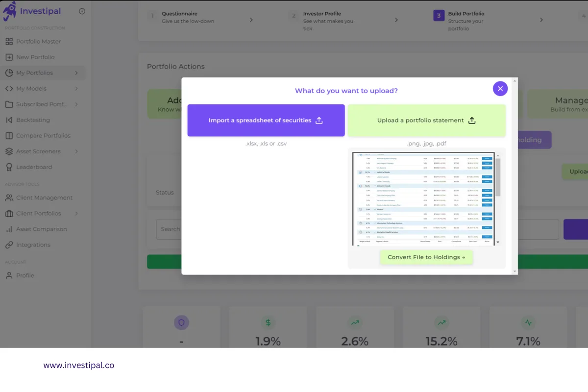Click the New Portfolio plus icon
Viewport: 588px width, 392px height.
point(9,57)
